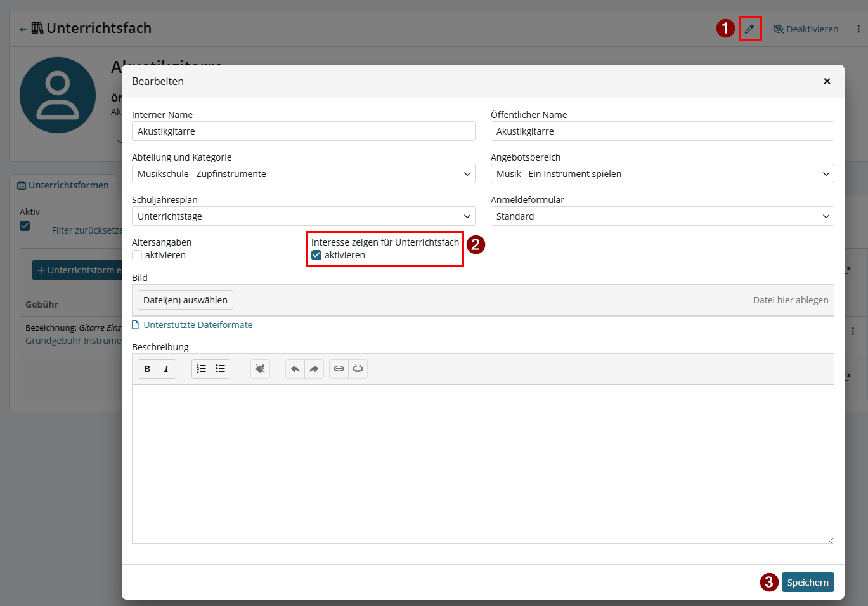868x606 pixels.
Task: Click into the Beschreibung text area
Action: [483, 464]
